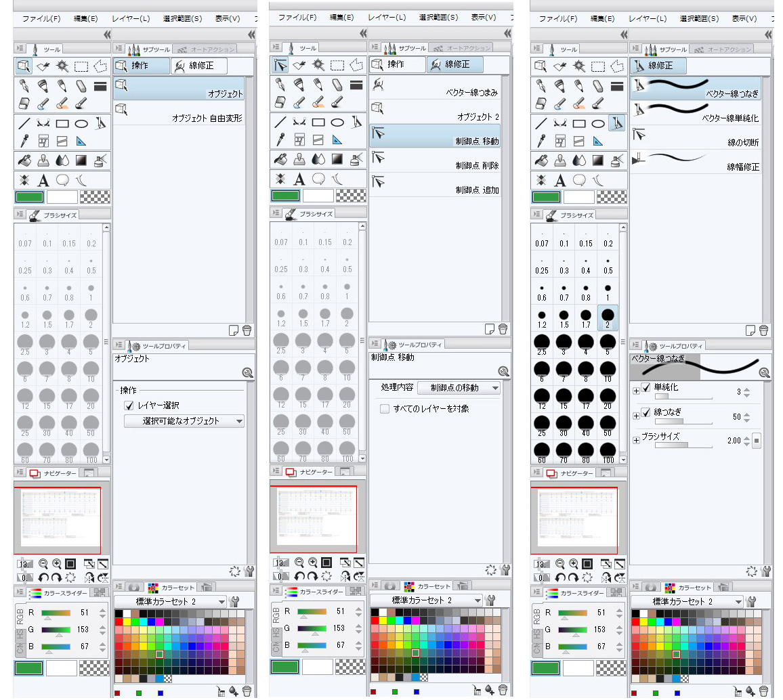Screen dimensions: 783x700
Task: Select the Text 'A' tool in left panel
Action: coord(43,180)
